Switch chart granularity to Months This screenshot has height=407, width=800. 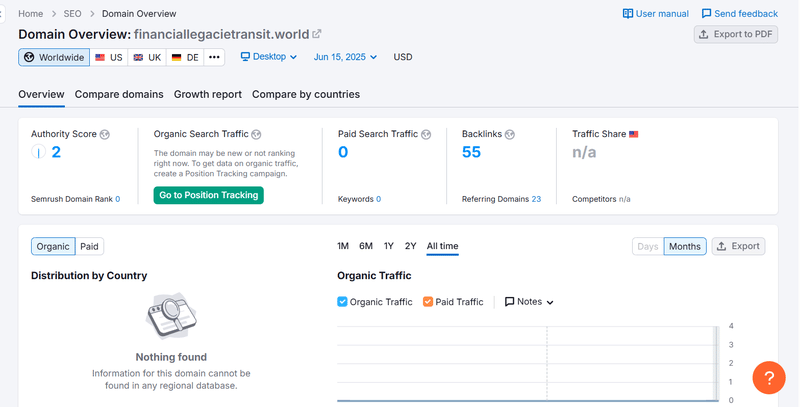click(685, 246)
